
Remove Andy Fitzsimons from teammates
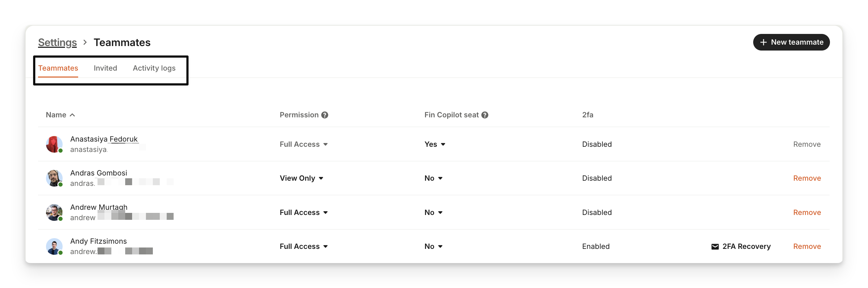tap(807, 246)
